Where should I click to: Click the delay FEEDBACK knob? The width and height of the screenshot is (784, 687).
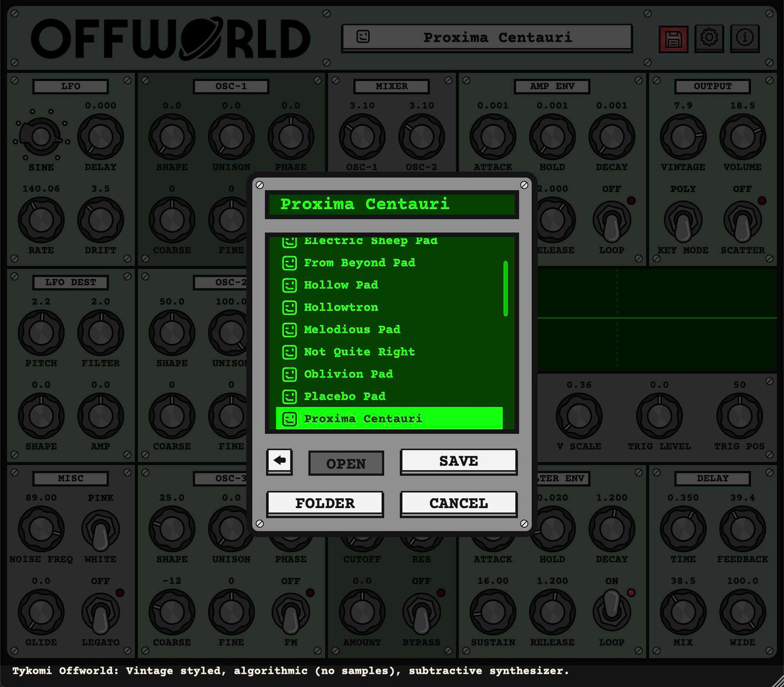coord(742,529)
